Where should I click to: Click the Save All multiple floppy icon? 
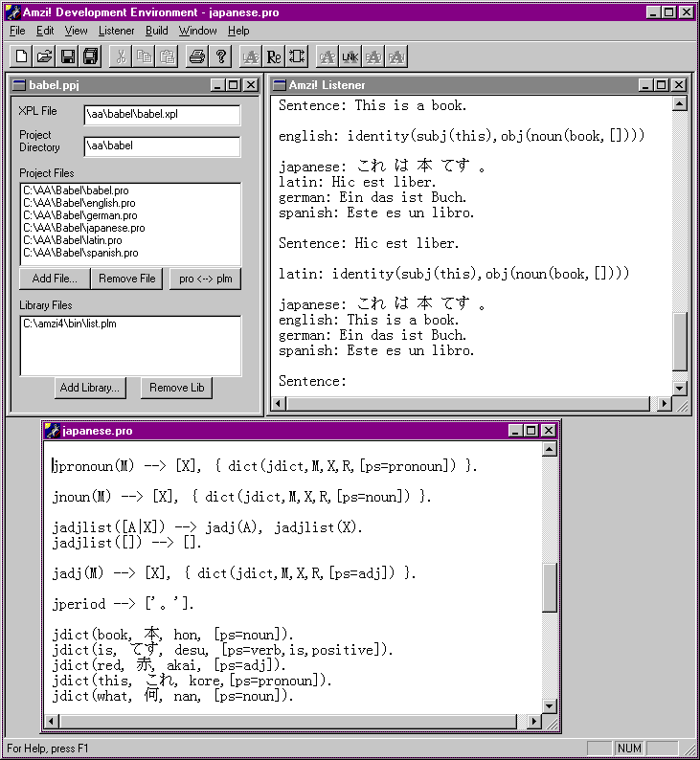click(91, 56)
